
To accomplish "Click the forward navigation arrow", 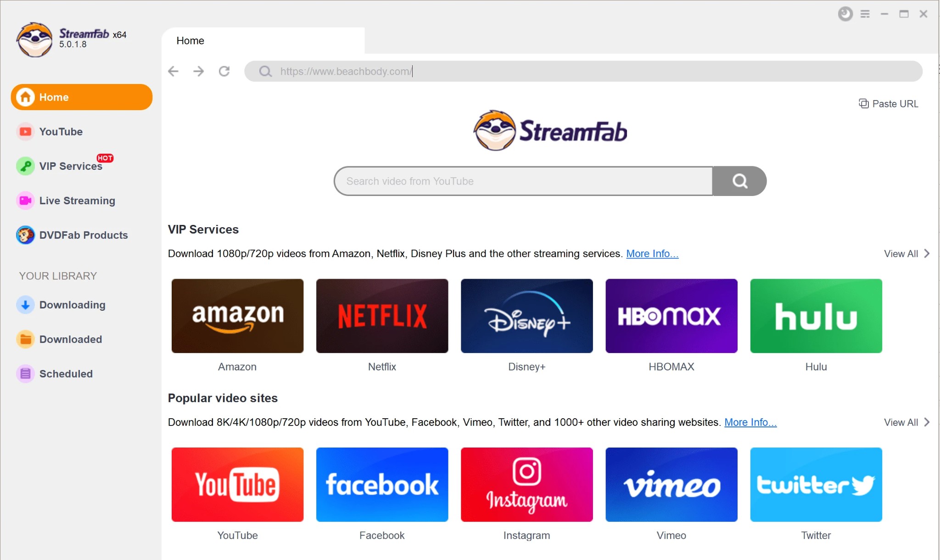I will point(198,71).
